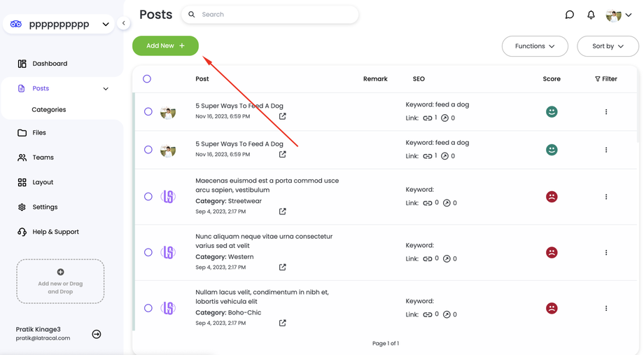The height and width of the screenshot is (355, 644).
Task: Open three-dot menu for Boho-Chic post
Action: coord(606,308)
